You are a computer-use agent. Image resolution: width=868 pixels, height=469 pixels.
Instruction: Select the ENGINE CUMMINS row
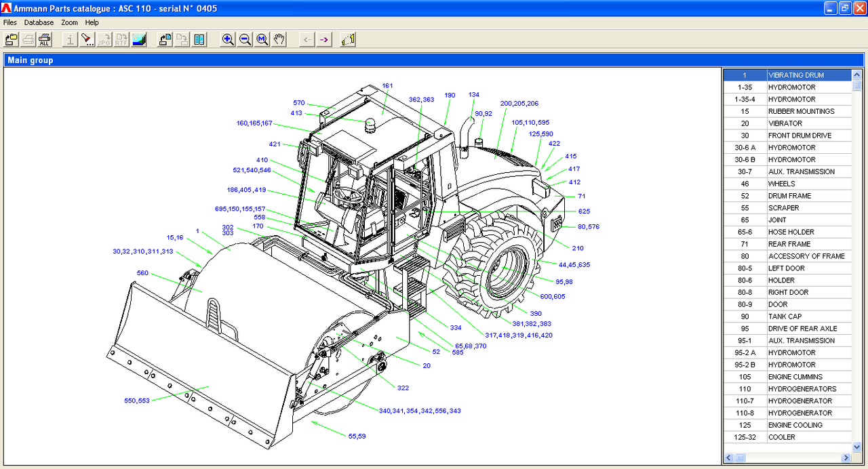coord(787,377)
